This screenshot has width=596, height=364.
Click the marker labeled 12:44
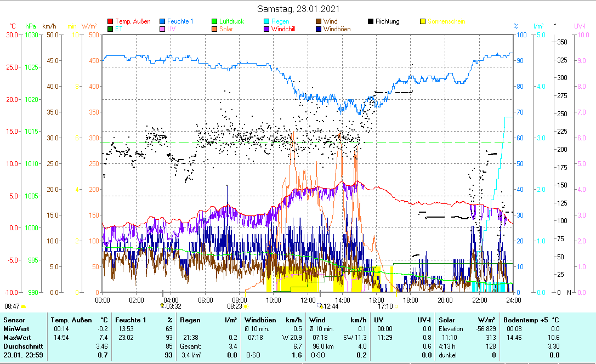coord(321,306)
